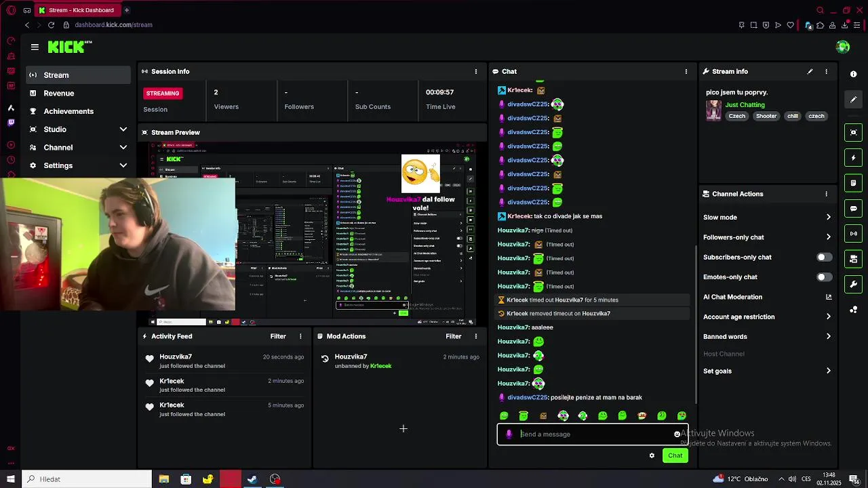Image resolution: width=868 pixels, height=488 pixels.
Task: Click the info icon in right sidebar
Action: (x=854, y=74)
